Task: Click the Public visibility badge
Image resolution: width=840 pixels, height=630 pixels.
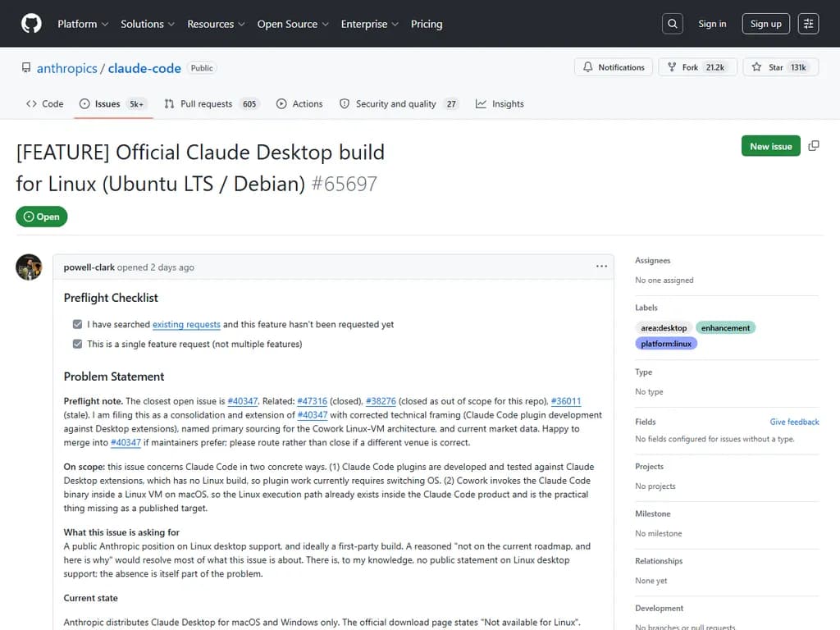Action: 202,68
